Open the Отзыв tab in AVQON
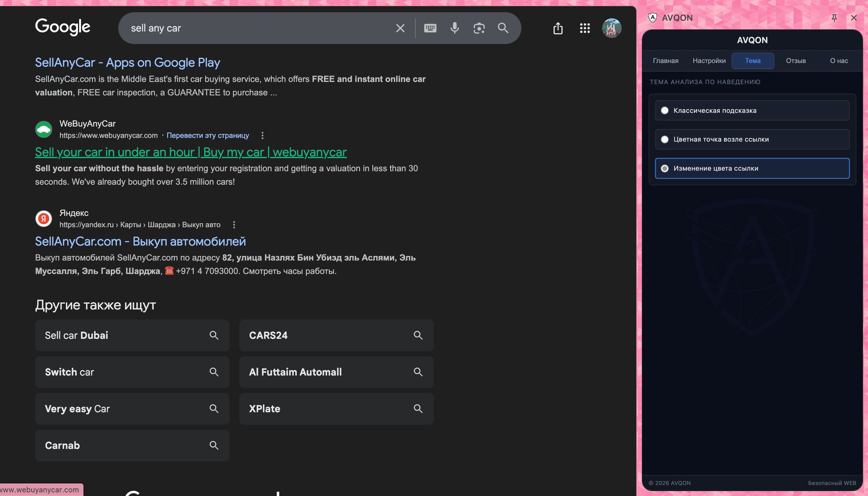This screenshot has height=496, width=868. coord(796,60)
